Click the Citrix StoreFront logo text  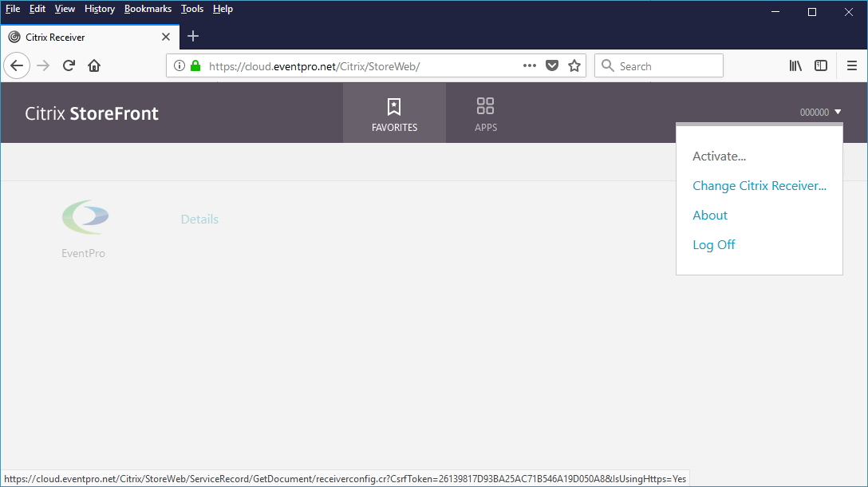pyautogui.click(x=92, y=113)
